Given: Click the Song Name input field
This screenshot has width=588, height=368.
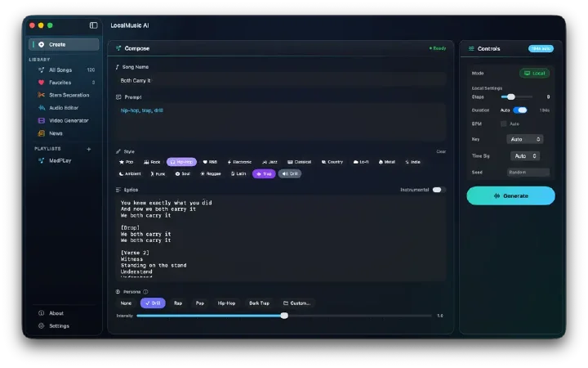Looking at the screenshot, I should click(x=280, y=80).
